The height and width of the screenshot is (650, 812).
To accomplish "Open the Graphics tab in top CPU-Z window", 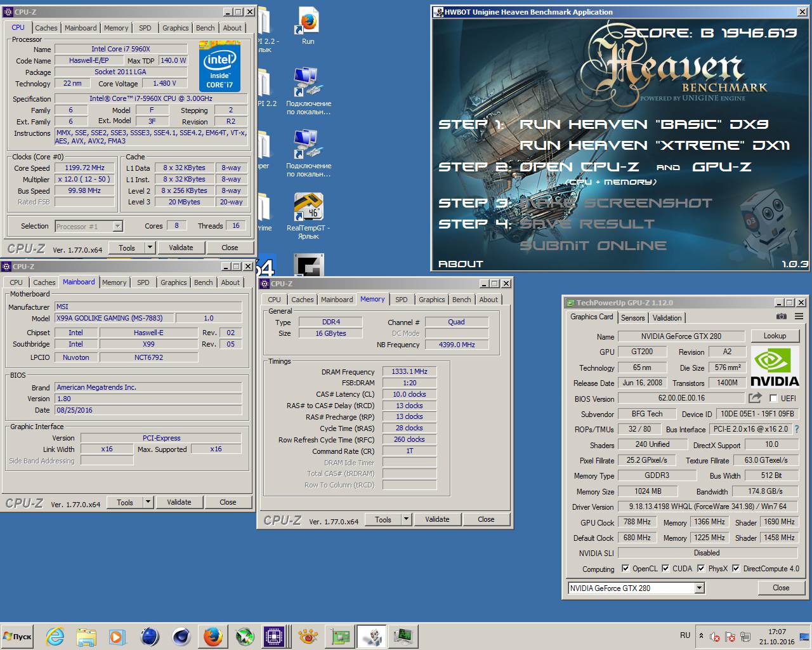I will pos(176,28).
